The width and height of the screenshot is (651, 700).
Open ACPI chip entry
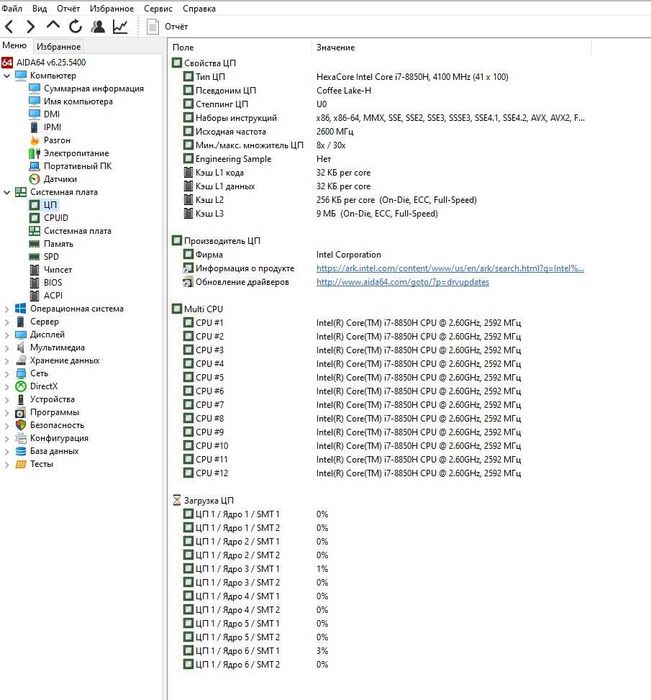(53, 296)
